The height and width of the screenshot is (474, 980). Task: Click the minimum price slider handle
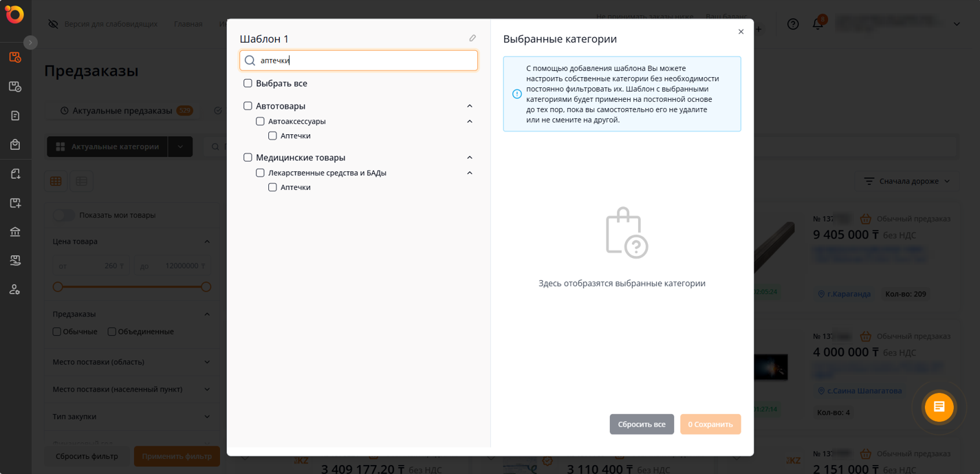(x=58, y=287)
